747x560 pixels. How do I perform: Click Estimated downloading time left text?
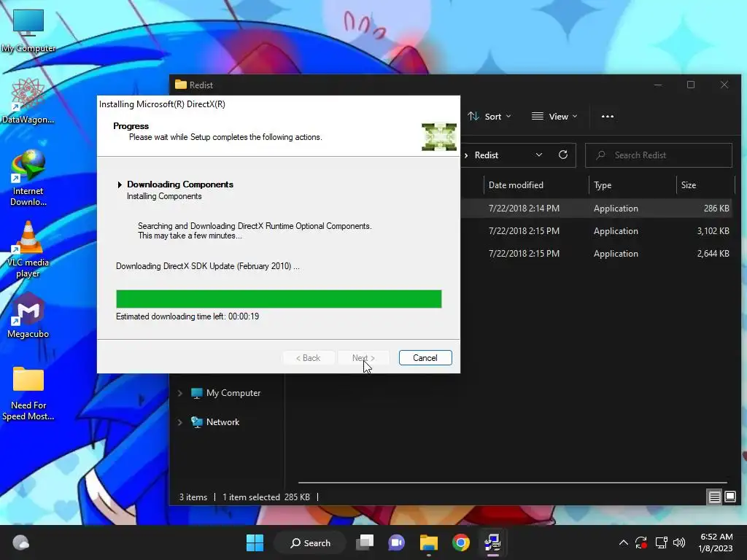click(x=187, y=316)
